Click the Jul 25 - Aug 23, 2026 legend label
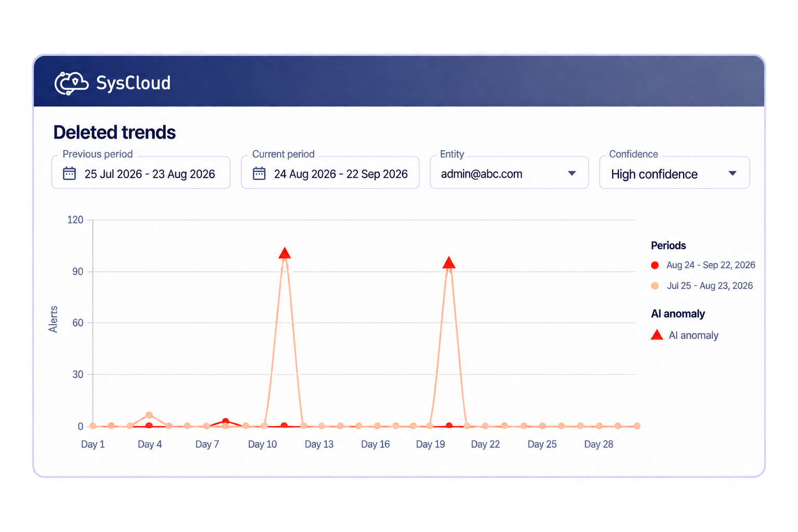798x532 pixels. [710, 286]
